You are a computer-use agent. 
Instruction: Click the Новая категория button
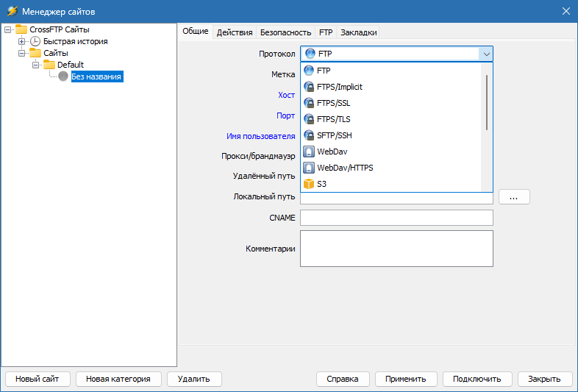pyautogui.click(x=118, y=379)
